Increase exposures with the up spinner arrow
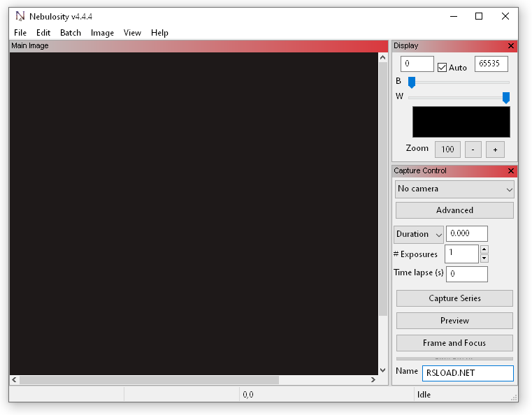 pyautogui.click(x=484, y=249)
